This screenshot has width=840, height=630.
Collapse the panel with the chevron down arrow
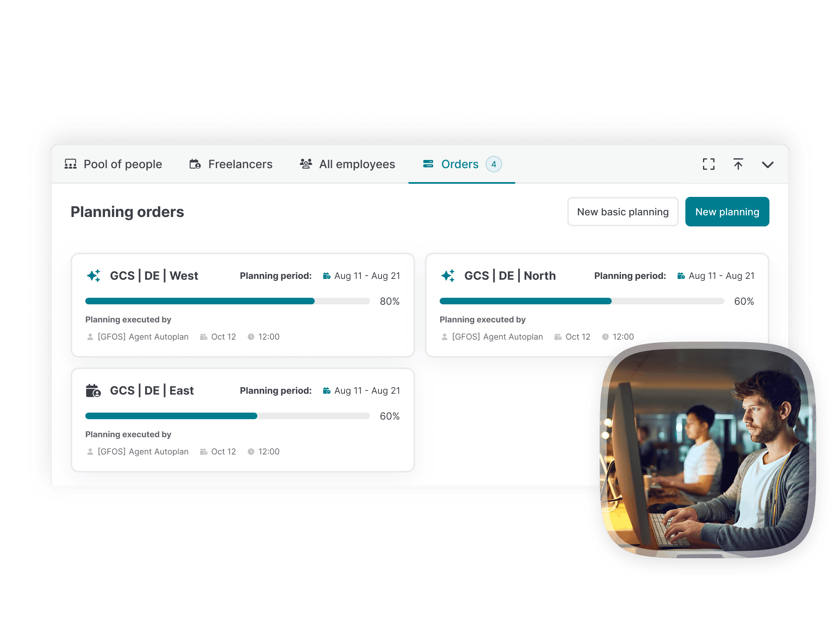768,165
